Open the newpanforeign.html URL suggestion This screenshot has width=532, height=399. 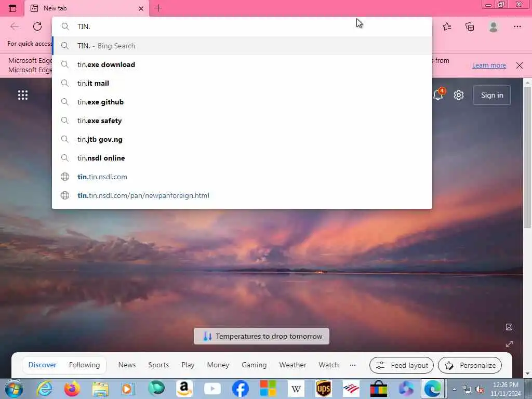point(242,195)
